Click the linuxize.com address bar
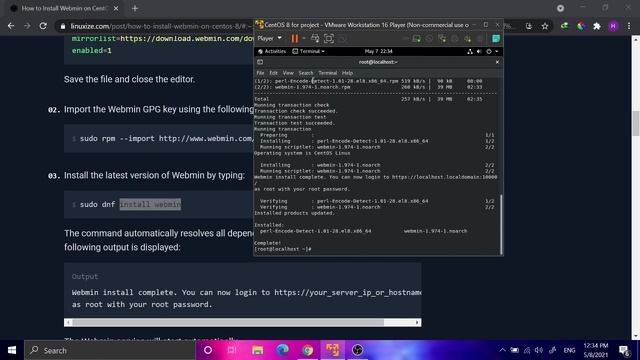The width and height of the screenshot is (640, 360). 160,26
